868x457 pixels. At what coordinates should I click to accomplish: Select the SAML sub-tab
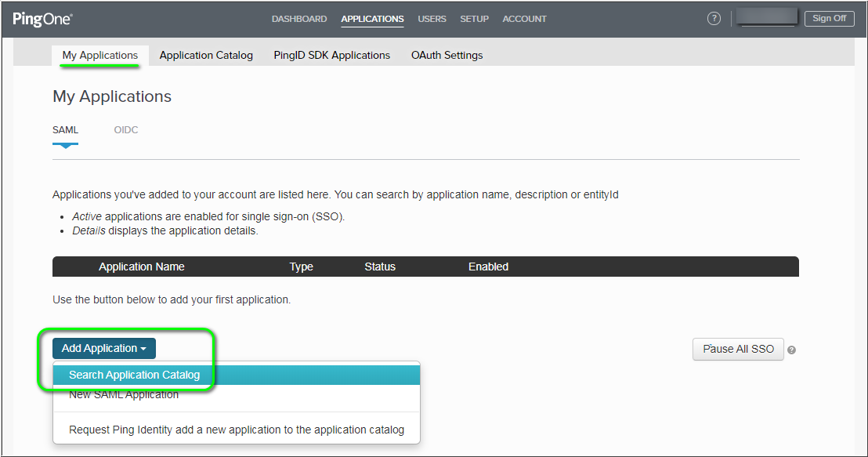(x=65, y=130)
